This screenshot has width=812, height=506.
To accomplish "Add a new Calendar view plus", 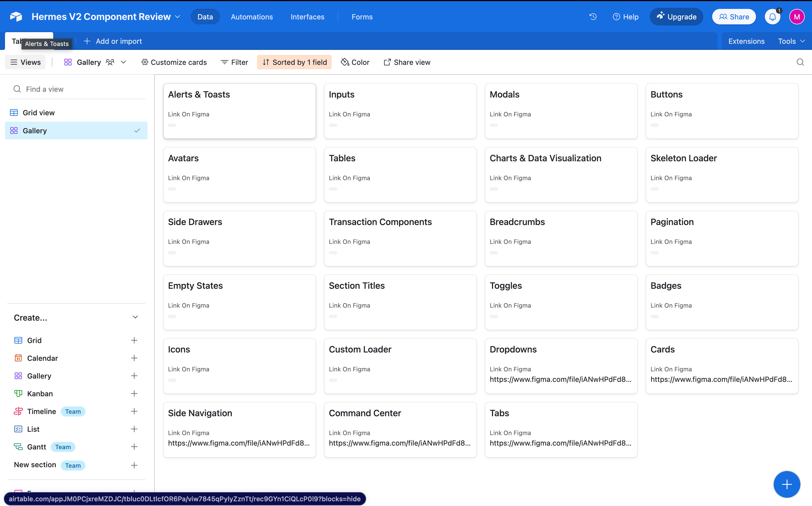I will (x=134, y=358).
